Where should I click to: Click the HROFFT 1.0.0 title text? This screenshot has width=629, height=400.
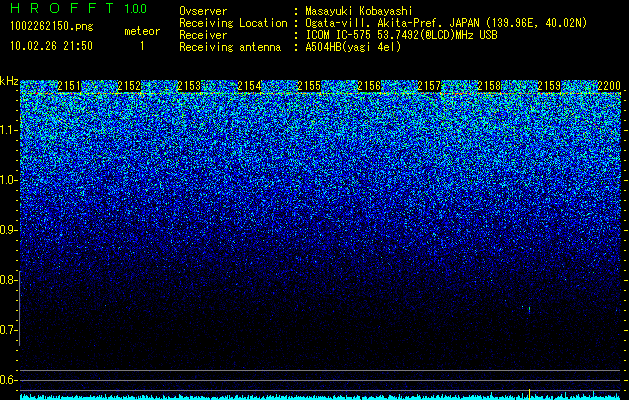pyautogui.click(x=79, y=8)
